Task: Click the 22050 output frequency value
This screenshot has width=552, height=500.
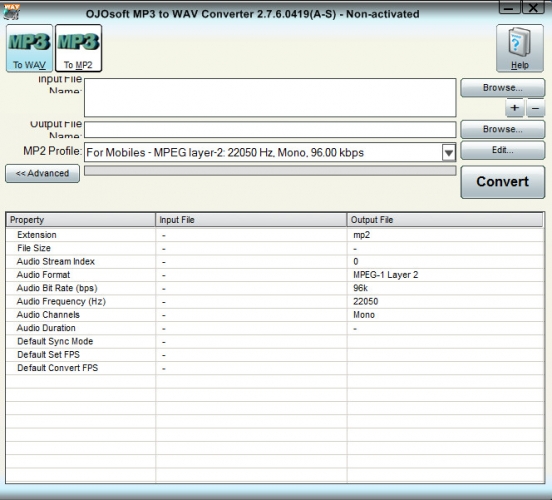Action: [365, 301]
